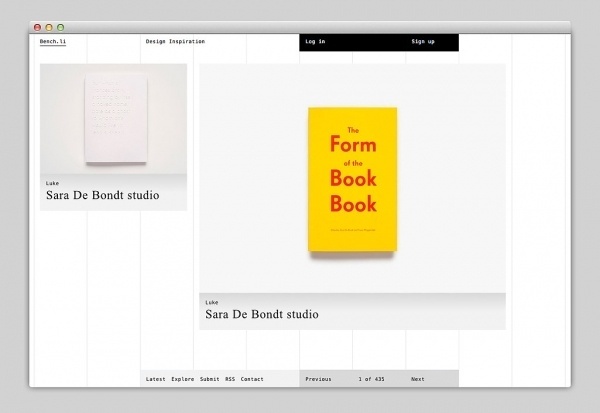Open the Design Inspiration header link
600x413 pixels.
click(175, 42)
